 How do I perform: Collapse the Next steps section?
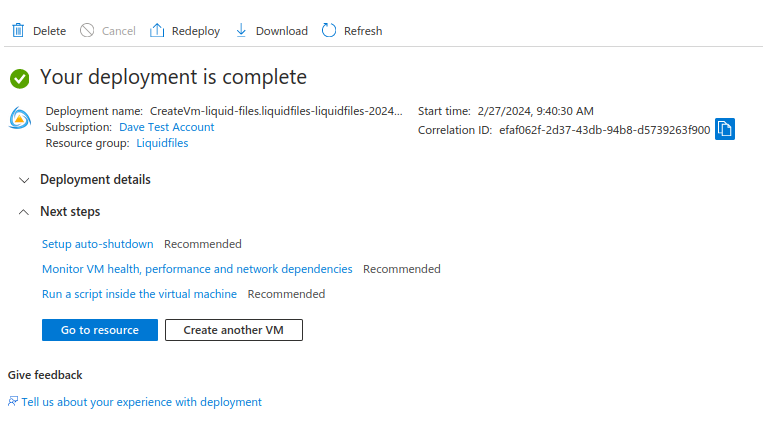point(24,212)
